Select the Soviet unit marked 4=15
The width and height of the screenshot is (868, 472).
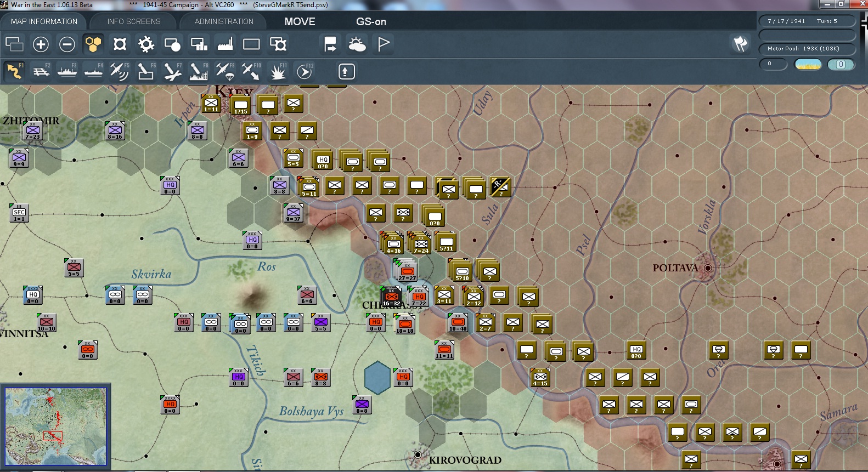[x=540, y=378]
